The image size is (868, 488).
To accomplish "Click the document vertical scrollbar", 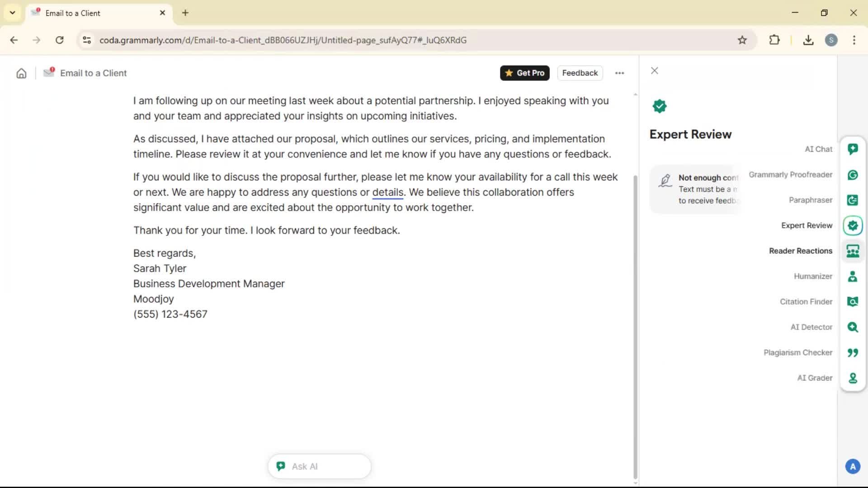I will [x=635, y=325].
